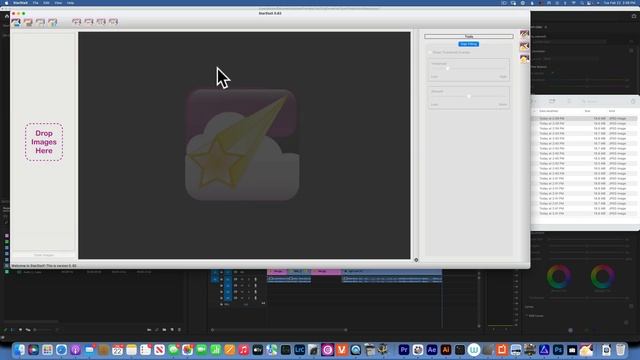Viewport: 640px width, 360px height.
Task: Adjust the Amount slider handle
Action: pos(469,96)
